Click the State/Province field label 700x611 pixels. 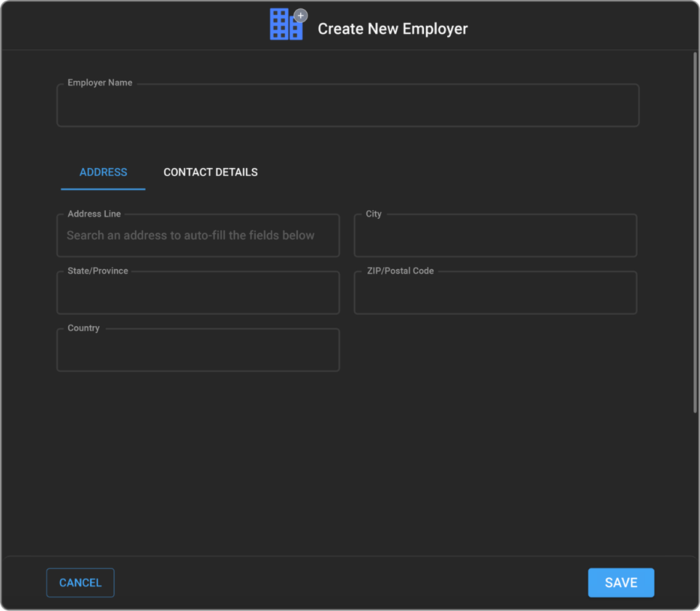pyautogui.click(x=98, y=271)
